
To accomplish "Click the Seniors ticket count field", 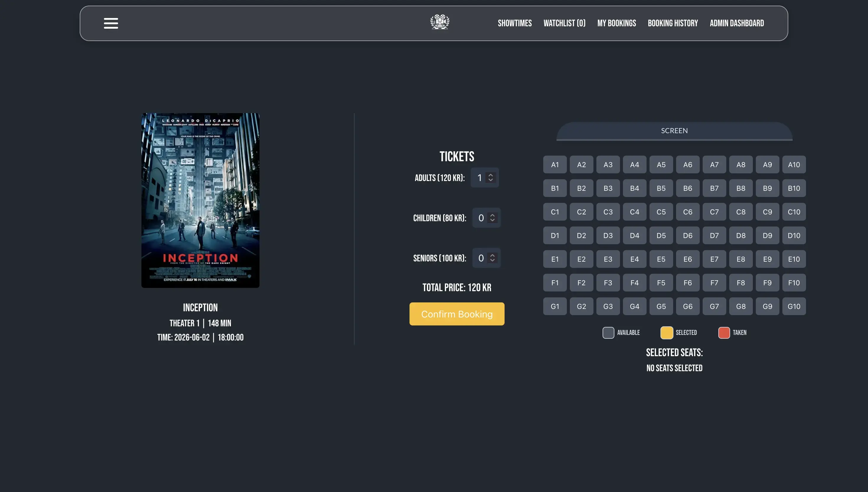I will point(486,258).
